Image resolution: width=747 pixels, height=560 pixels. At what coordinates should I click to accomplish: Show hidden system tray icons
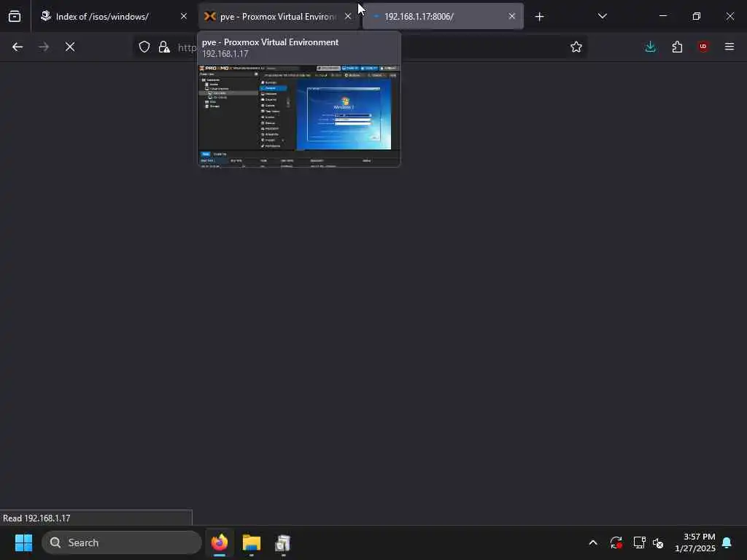pos(593,542)
